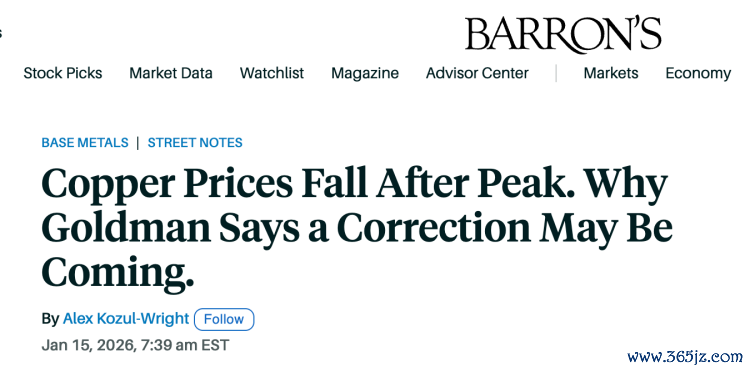This screenshot has height=372, width=750.
Task: Click the Barron's logo
Action: 563,34
